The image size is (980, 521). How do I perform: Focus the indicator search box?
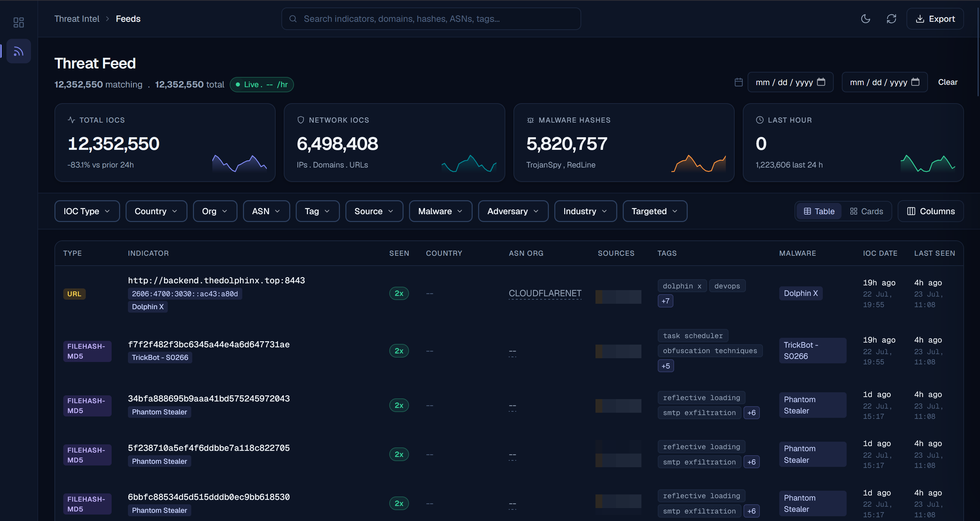point(431,19)
